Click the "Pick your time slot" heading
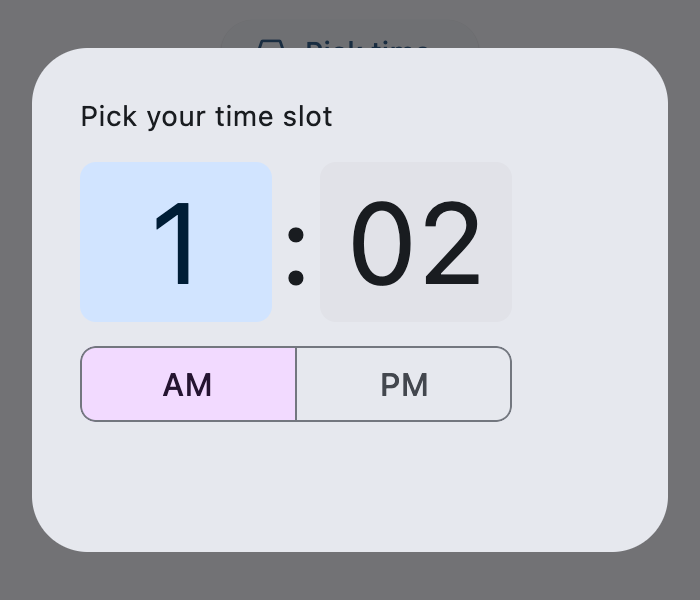The width and height of the screenshot is (700, 600). coord(206,117)
